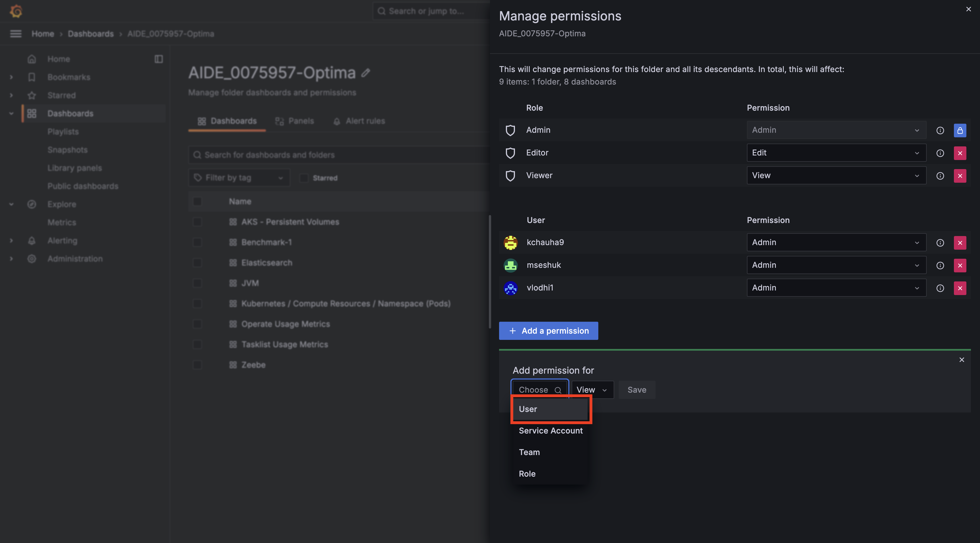Delete vlodhi1's permission with red X
980x543 pixels.
(x=960, y=288)
